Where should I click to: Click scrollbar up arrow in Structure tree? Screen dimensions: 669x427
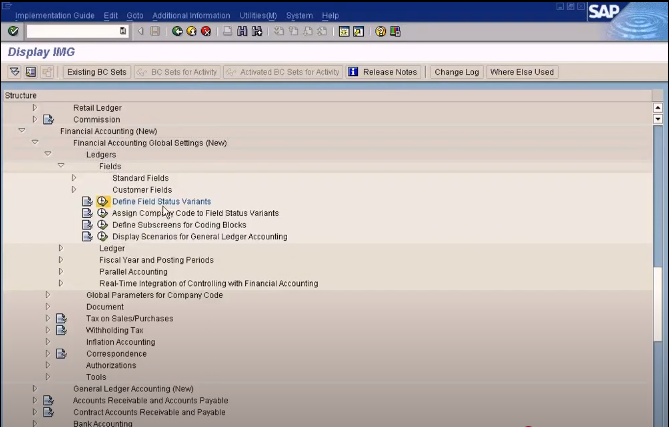pos(657,107)
